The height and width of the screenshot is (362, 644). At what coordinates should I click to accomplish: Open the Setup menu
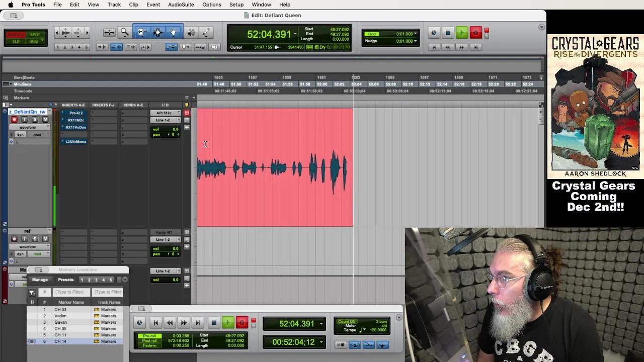(x=236, y=5)
